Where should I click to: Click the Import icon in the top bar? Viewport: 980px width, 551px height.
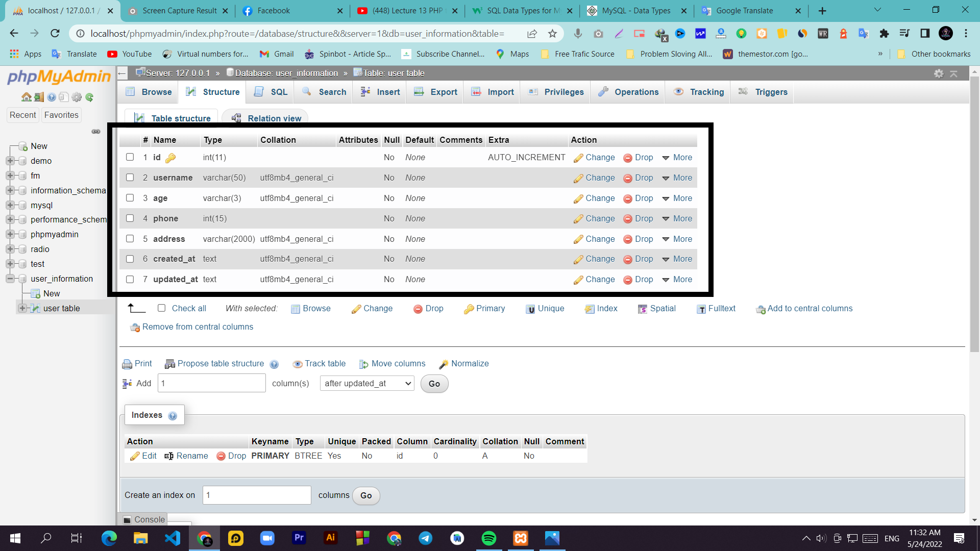(x=477, y=92)
